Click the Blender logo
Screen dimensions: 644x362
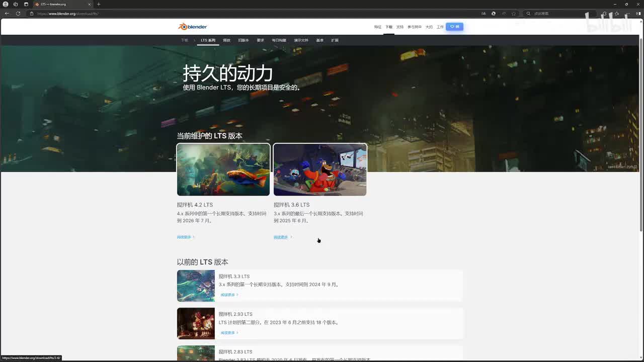coord(193,27)
